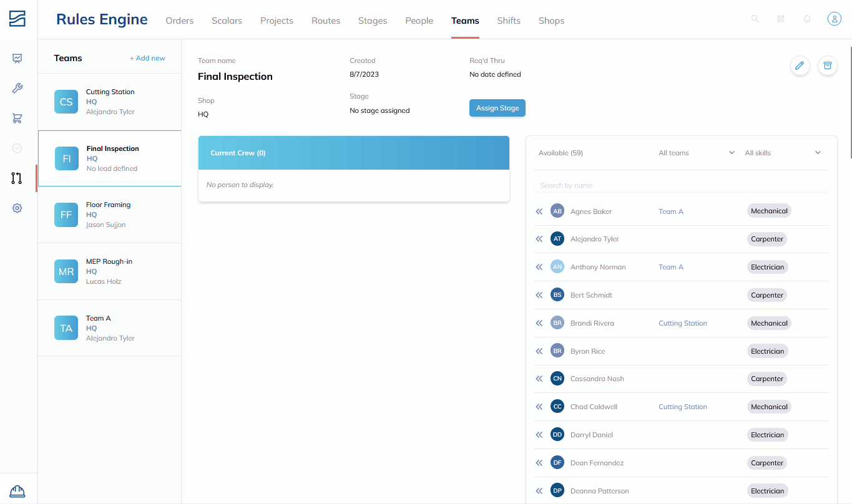852x504 pixels.
Task: Go to the Projects tab
Action: click(277, 21)
